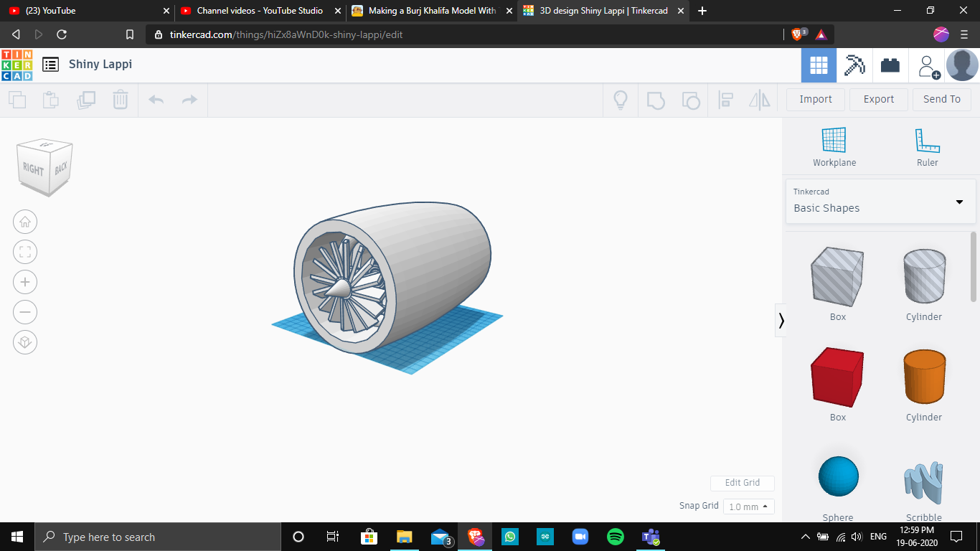
Task: Click the panel collapse chevron near canvas
Action: point(781,321)
